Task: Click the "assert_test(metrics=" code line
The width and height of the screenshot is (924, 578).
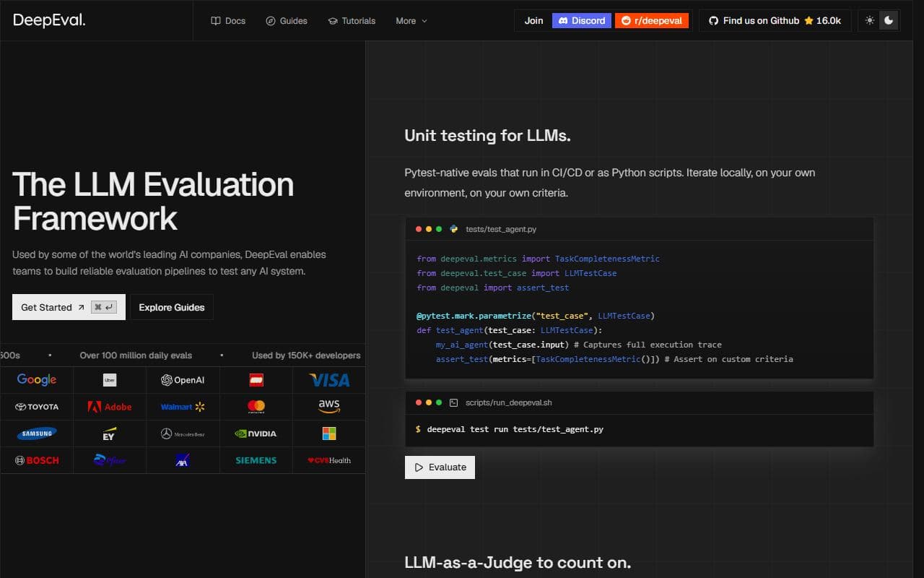Action: [614, 359]
